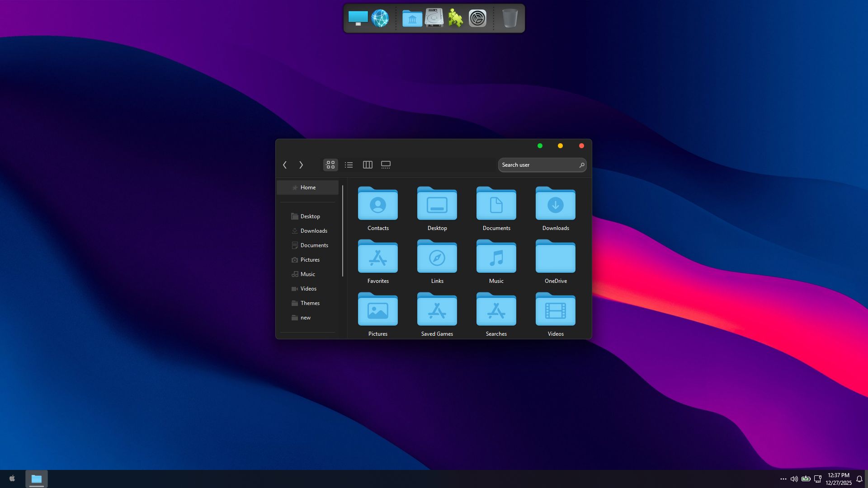This screenshot has height=488, width=868.
Task: Open the trash can in dock
Action: [x=509, y=19]
